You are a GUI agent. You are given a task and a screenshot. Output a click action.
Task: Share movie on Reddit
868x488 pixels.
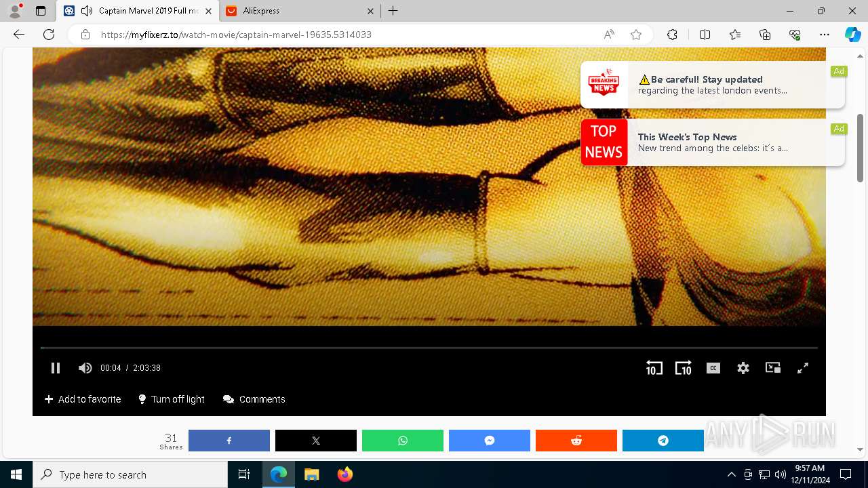(x=576, y=441)
